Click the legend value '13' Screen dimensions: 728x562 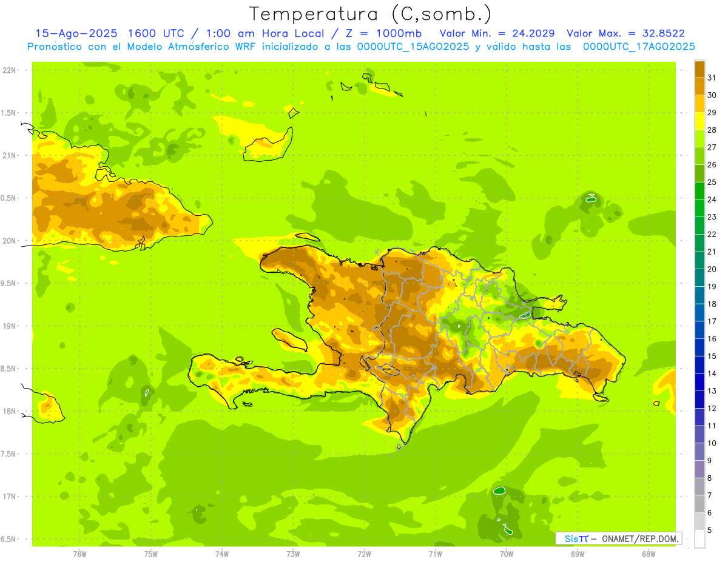click(712, 391)
